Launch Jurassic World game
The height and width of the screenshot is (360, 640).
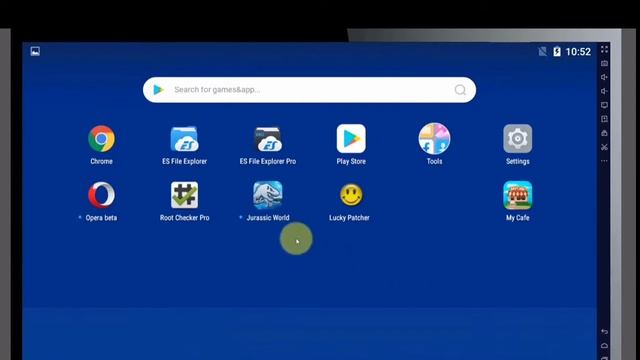(268, 195)
